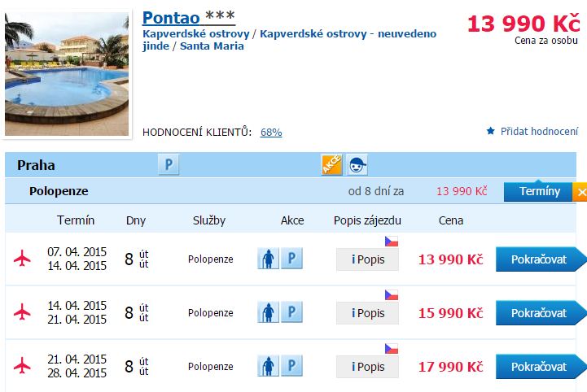The width and height of the screenshot is (587, 392).
Task: Open the 68% client rating link
Action: pyautogui.click(x=271, y=132)
